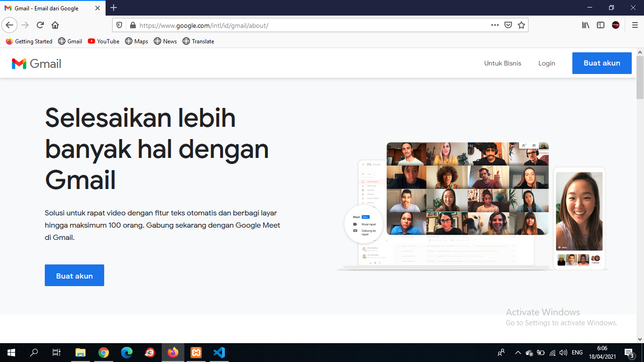Click Buat akun button in header

[602, 63]
